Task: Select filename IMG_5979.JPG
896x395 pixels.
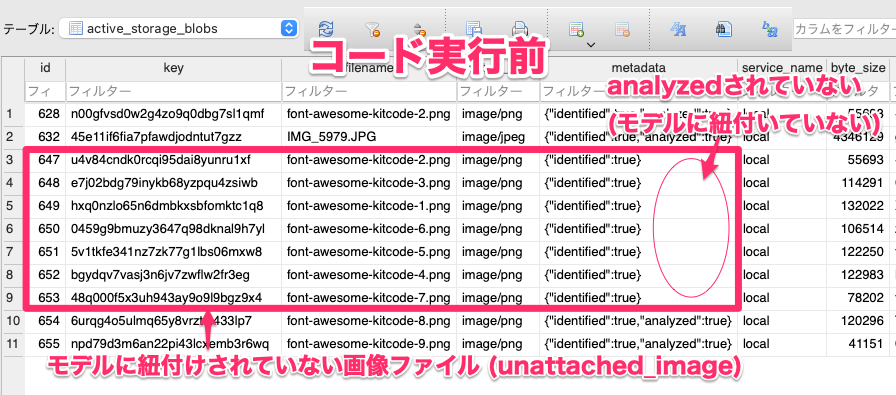Action: point(369,137)
